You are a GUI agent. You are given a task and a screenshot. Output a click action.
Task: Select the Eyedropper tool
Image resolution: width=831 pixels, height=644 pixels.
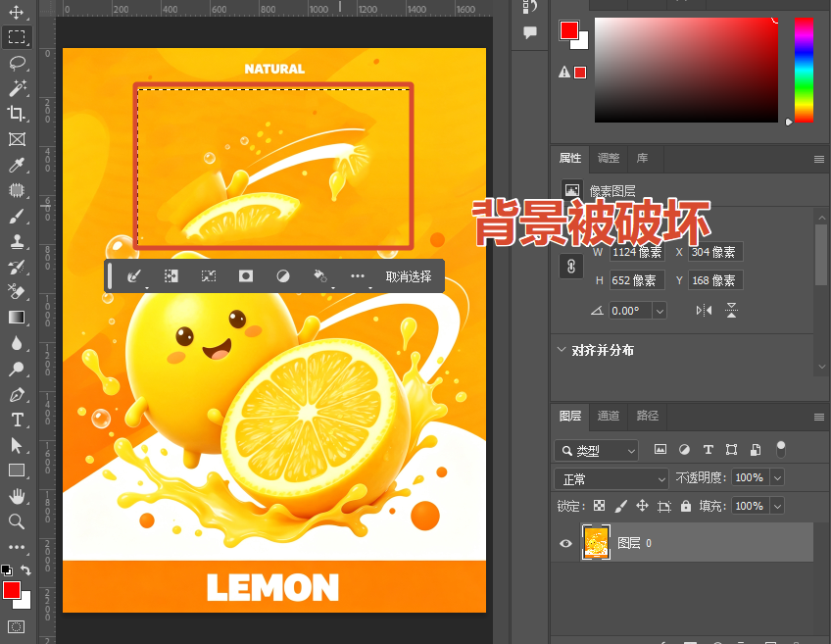coord(17,165)
